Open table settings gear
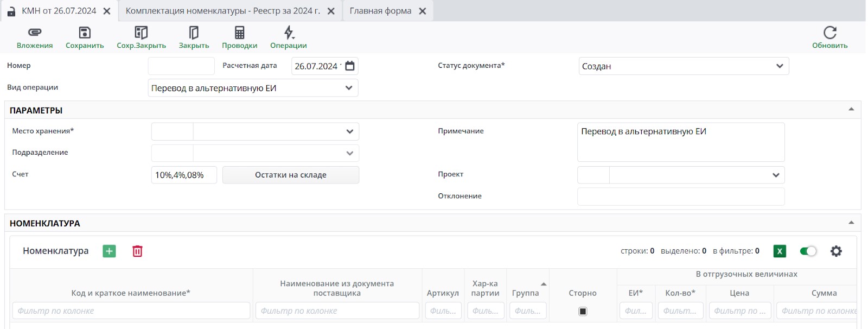 [x=836, y=251]
